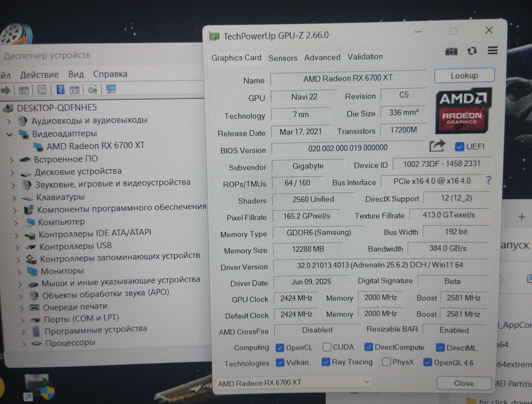Switch to the Advanced tab
Image resolution: width=532 pixels, height=404 pixels.
point(322,57)
